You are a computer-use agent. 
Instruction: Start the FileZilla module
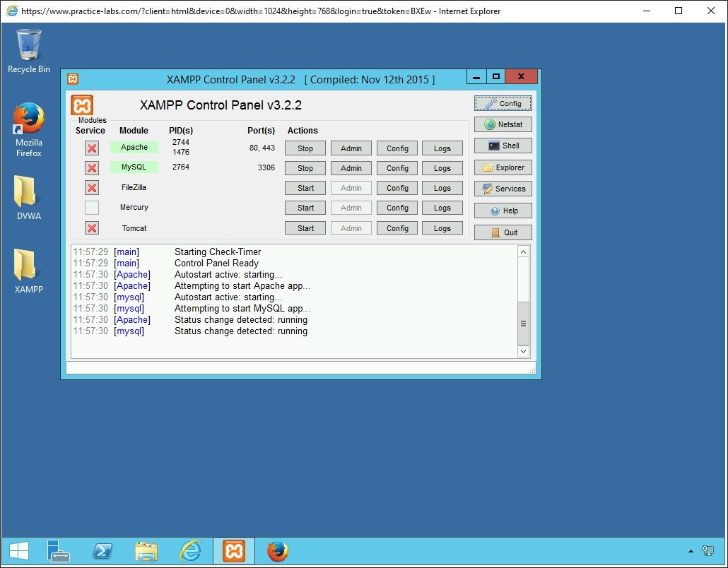click(x=305, y=188)
